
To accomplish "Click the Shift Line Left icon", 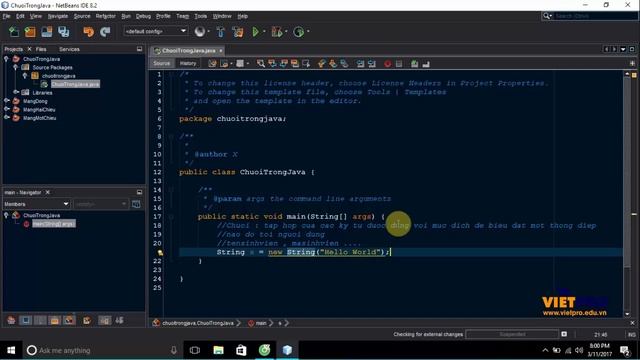I will click(360, 64).
